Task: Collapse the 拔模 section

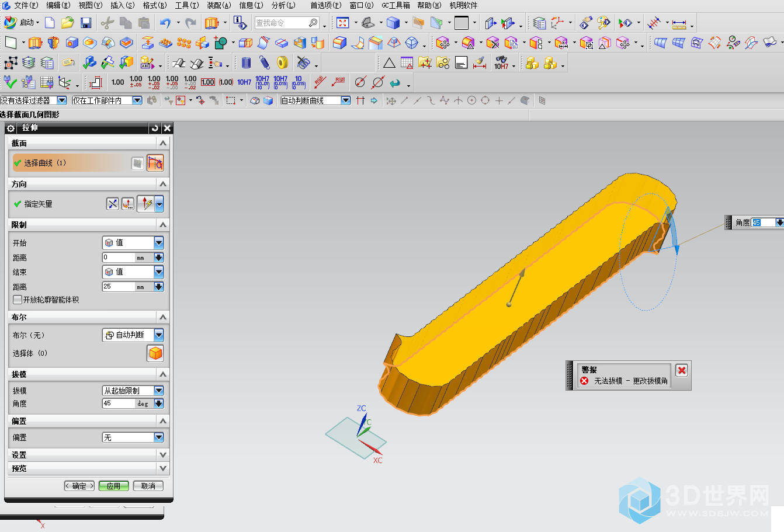Action: [163, 374]
